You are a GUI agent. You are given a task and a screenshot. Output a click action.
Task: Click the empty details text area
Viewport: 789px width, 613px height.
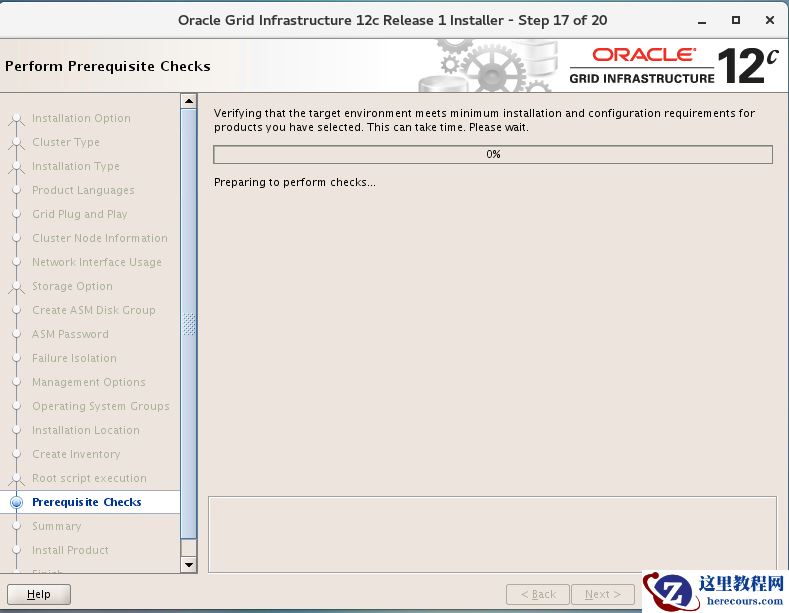coord(493,534)
